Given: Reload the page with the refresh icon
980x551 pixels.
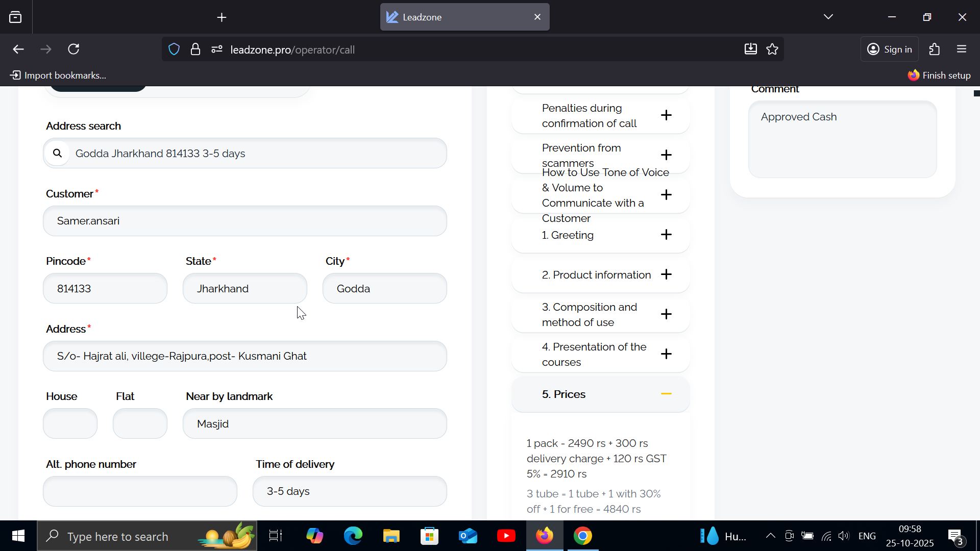Looking at the screenshot, I should click(x=73, y=49).
